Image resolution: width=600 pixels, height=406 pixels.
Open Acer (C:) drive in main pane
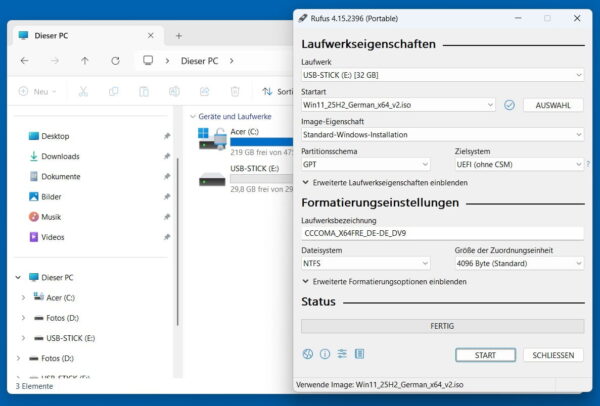pyautogui.click(x=245, y=141)
